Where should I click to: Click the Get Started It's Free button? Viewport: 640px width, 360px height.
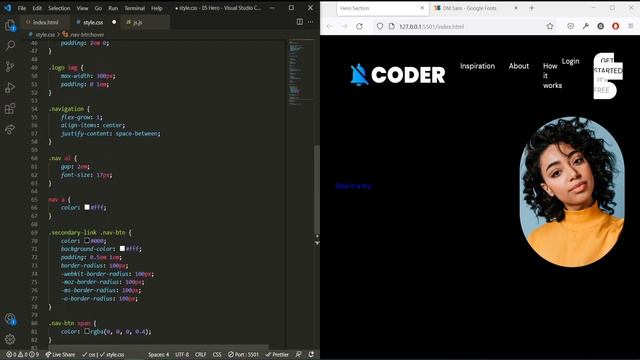608,76
